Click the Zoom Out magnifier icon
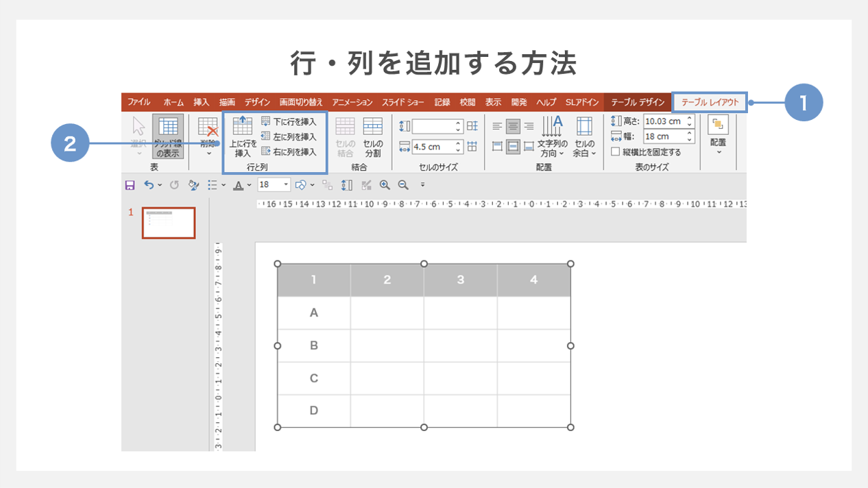868x488 pixels. 403,185
